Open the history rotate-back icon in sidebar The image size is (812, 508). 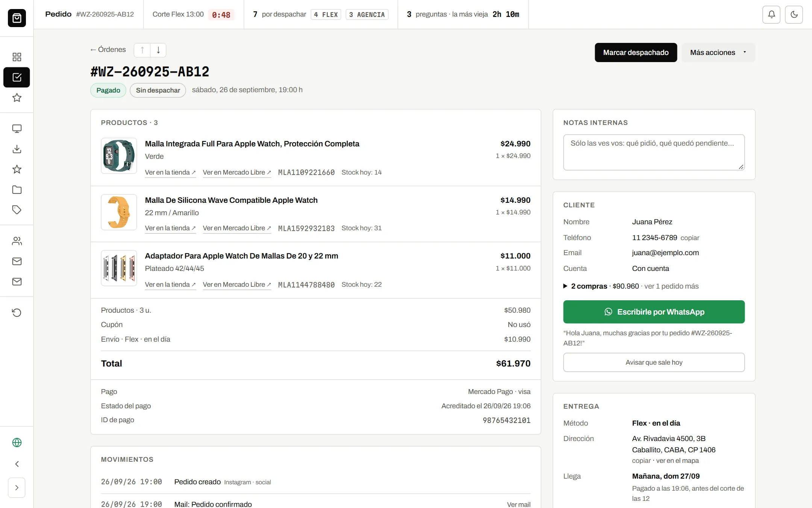click(x=17, y=313)
